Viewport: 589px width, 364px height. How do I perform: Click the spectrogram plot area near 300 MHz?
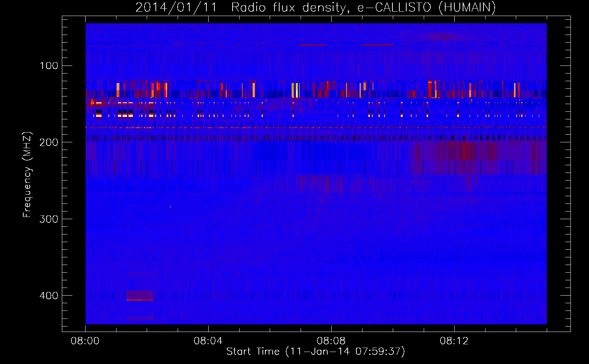316,218
